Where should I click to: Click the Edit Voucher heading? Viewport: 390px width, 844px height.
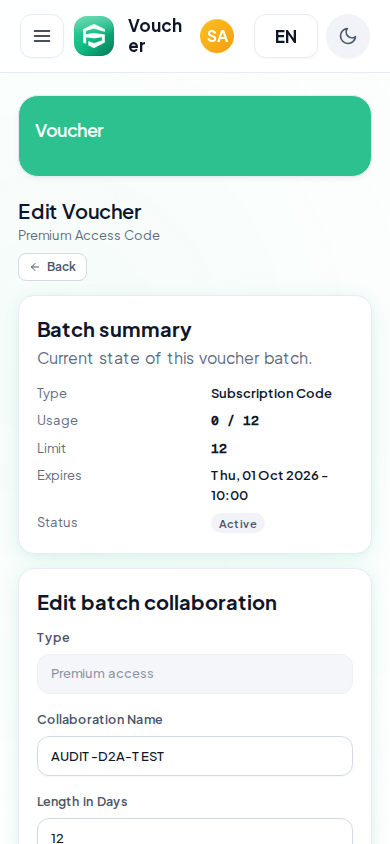click(x=80, y=212)
